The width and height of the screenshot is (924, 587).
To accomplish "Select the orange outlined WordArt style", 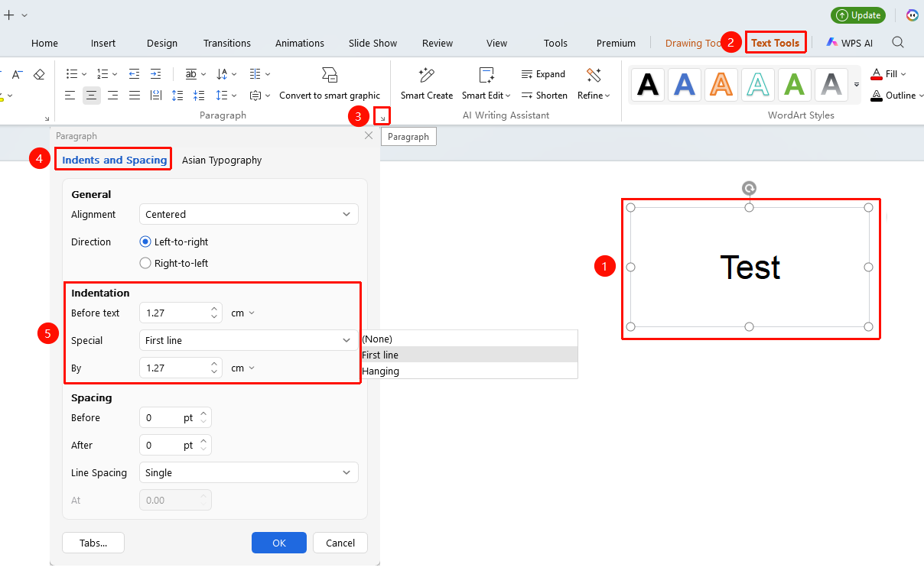I will [721, 84].
